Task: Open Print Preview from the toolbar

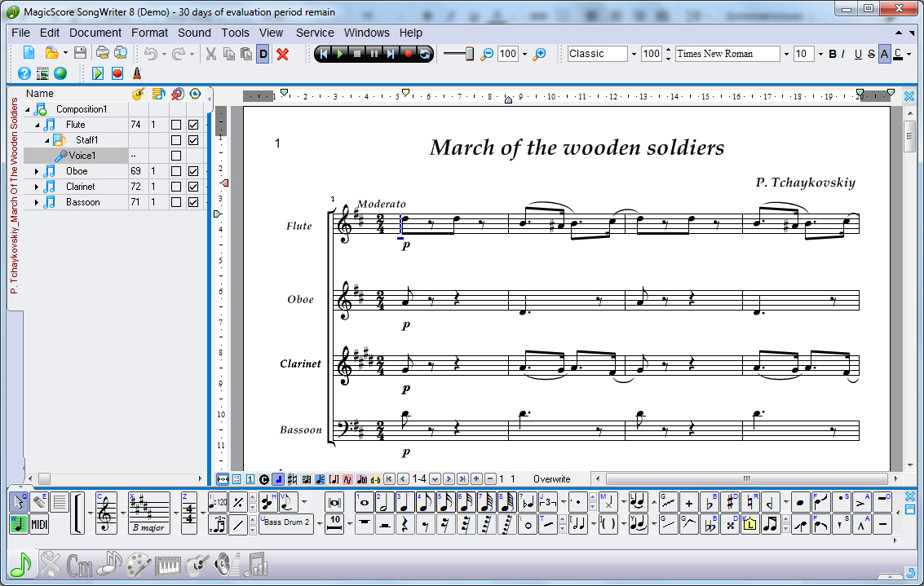Action: pos(121,54)
